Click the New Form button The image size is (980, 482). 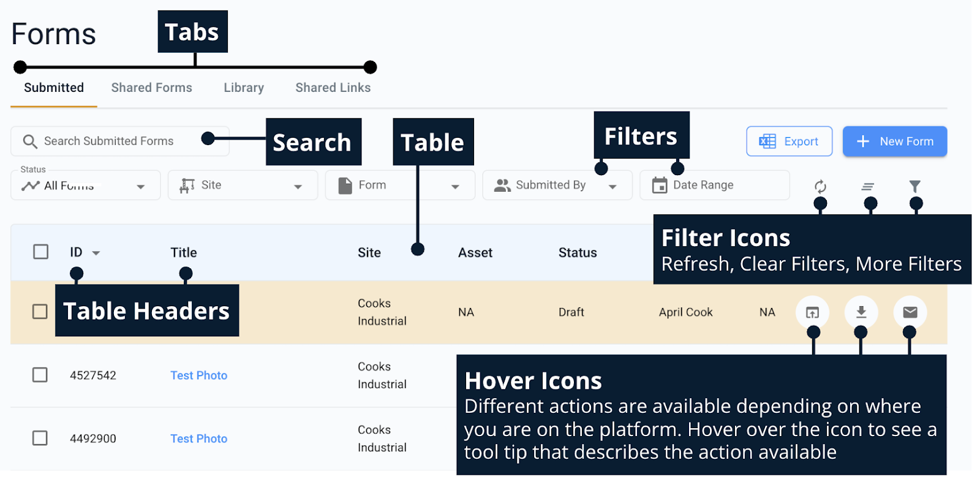click(894, 141)
